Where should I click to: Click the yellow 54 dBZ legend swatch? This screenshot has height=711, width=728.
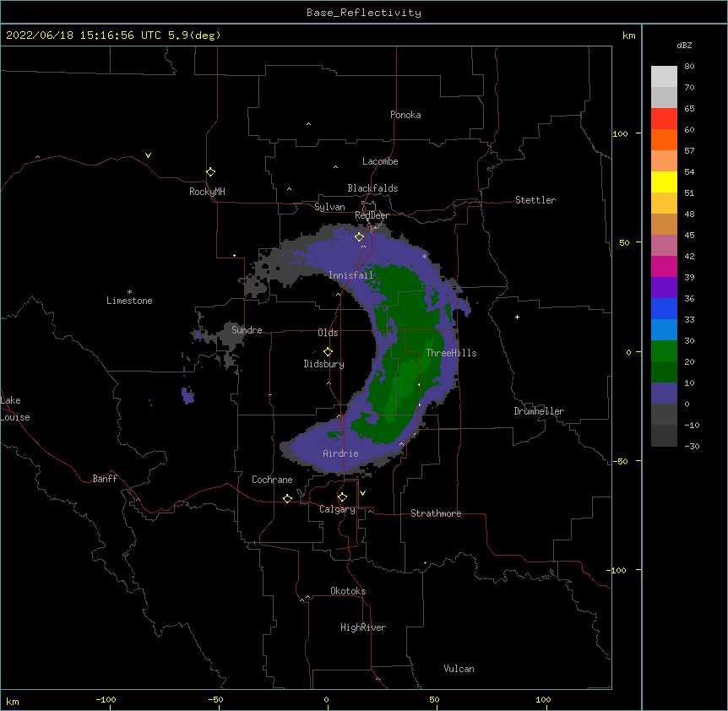pos(664,182)
